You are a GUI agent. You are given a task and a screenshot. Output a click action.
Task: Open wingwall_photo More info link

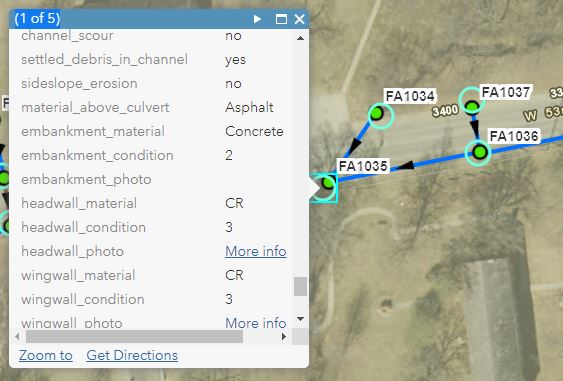point(256,323)
